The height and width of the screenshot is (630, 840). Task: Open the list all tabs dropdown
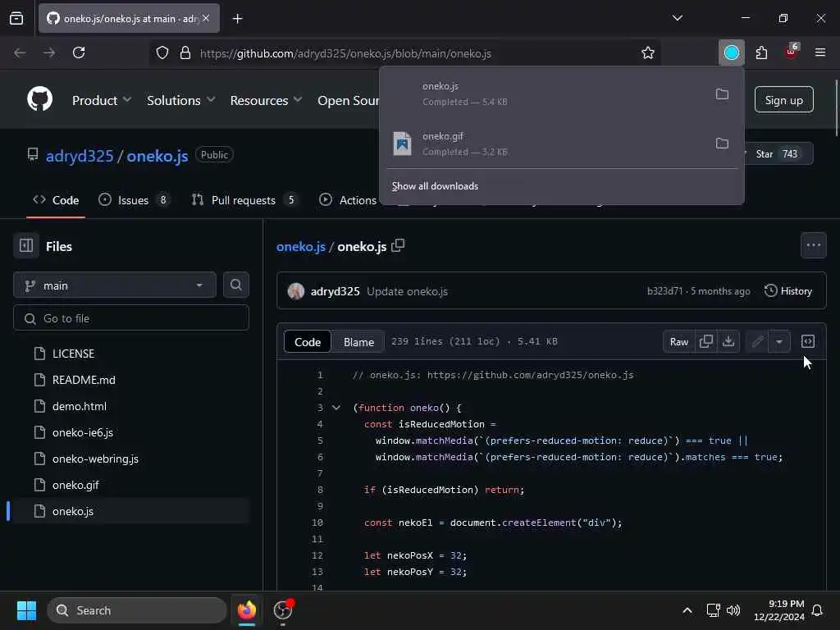pyautogui.click(x=677, y=18)
